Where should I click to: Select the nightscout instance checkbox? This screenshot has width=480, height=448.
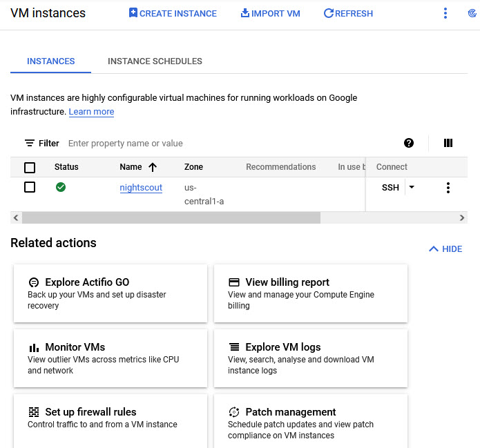tap(30, 187)
